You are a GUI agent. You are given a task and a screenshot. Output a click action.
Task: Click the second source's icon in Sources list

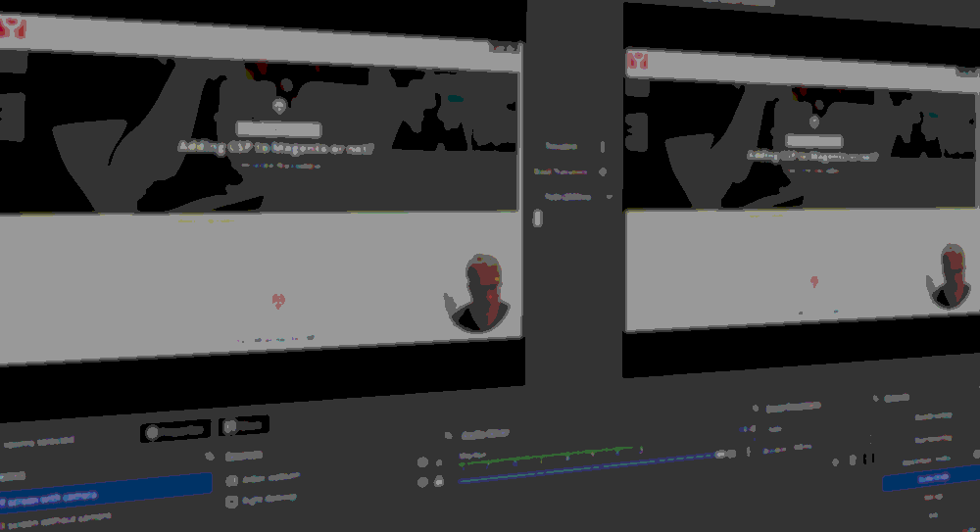[232, 501]
